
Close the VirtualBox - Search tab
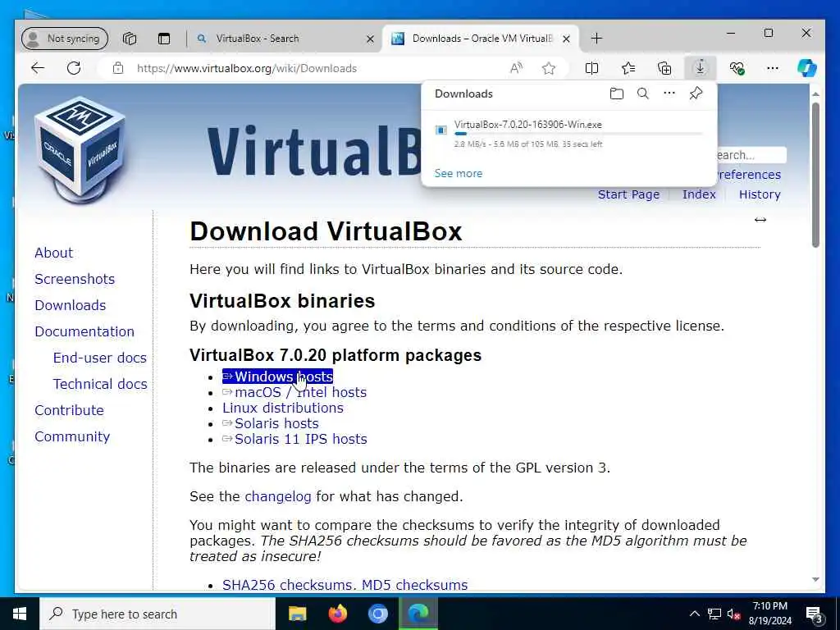click(x=370, y=39)
